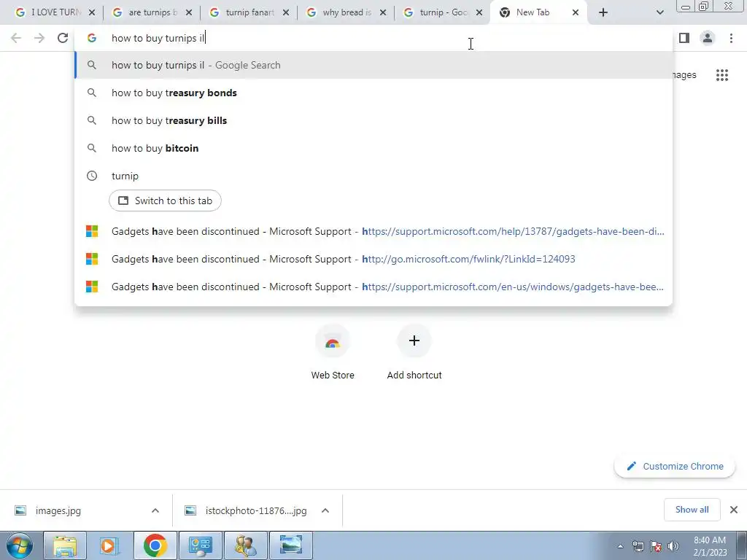The image size is (747, 560).
Task: Open the side panel icon
Action: (x=684, y=38)
